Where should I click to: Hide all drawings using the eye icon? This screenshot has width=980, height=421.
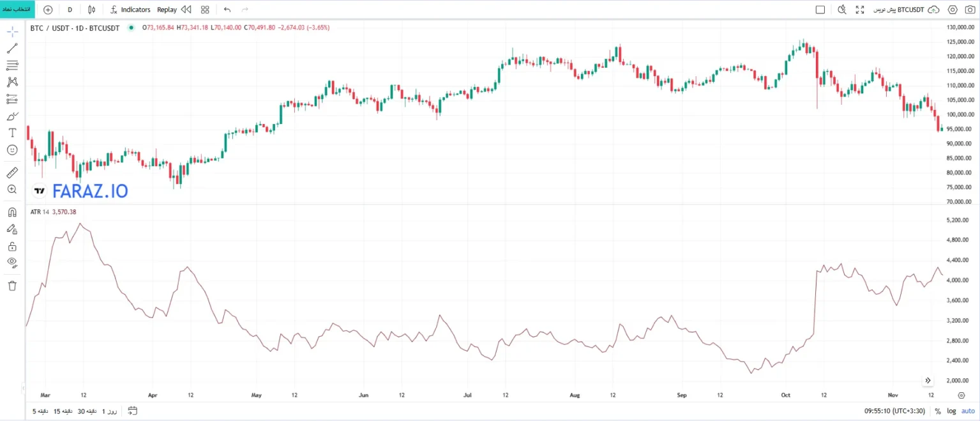12,262
